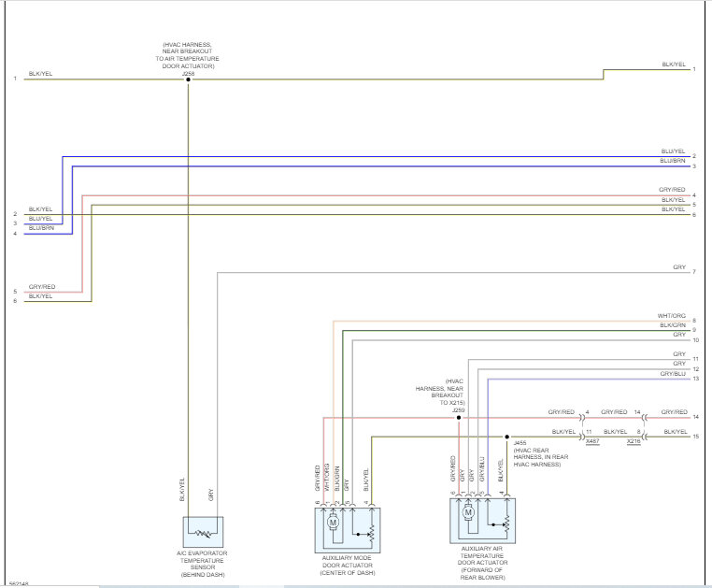Click vertical BLK/GRN label above mode door actuator
The height and width of the screenshot is (588, 712).
pos(337,479)
